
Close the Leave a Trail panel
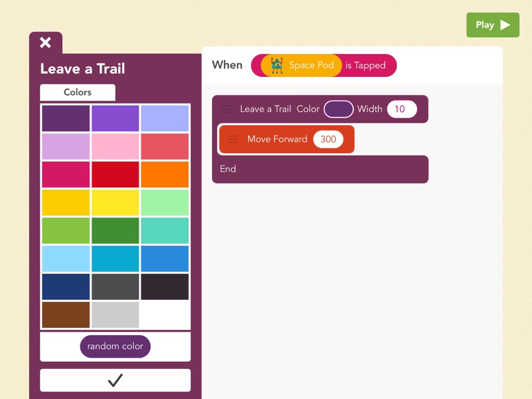click(46, 43)
